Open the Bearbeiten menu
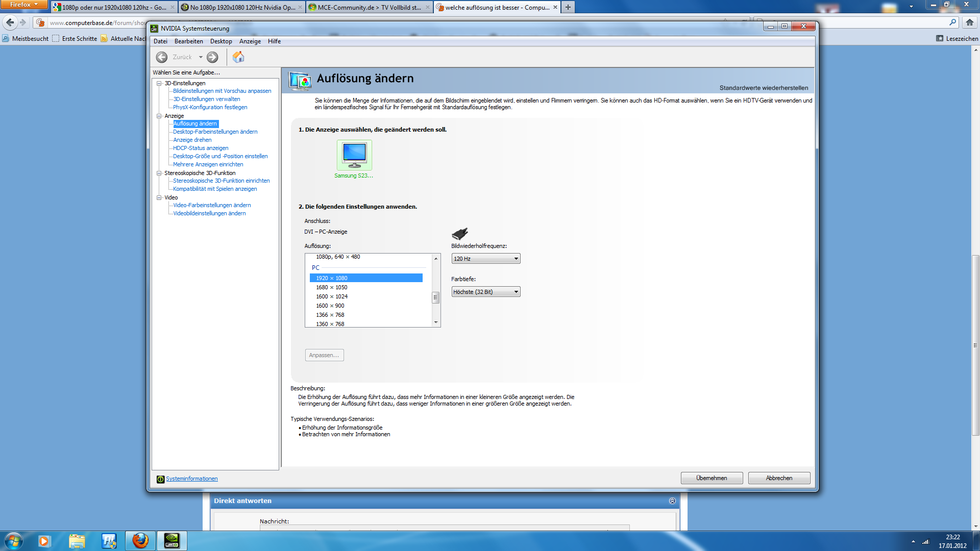Viewport: 980px width, 551px height. 188,41
